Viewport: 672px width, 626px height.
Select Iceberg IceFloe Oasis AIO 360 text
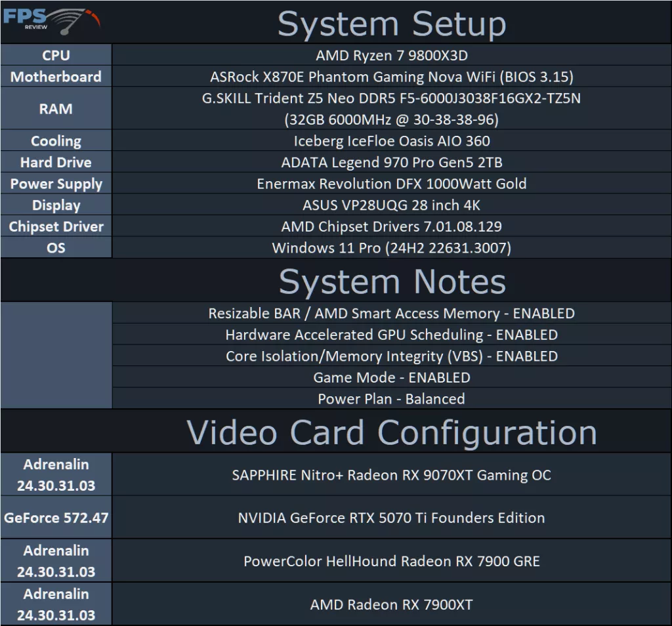[x=392, y=141]
